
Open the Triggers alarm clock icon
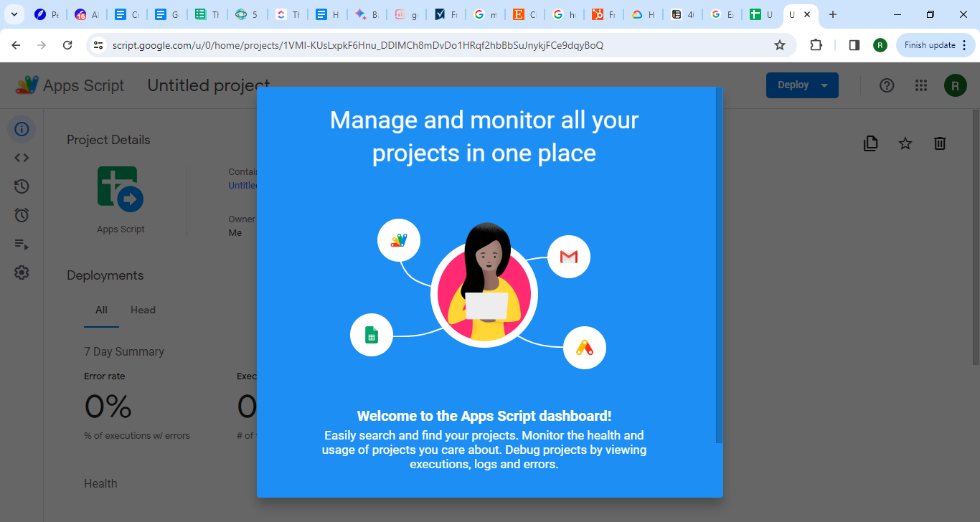tap(22, 215)
